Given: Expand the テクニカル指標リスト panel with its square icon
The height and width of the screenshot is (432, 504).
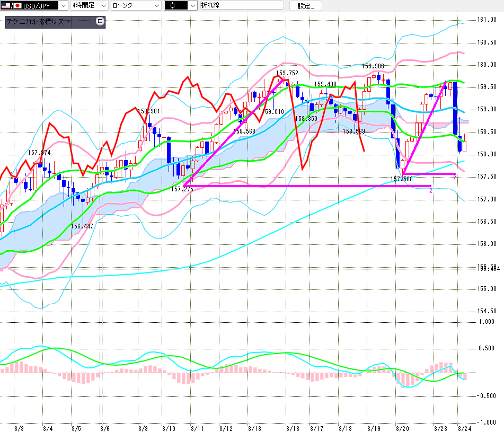Looking at the screenshot, I should tap(100, 22).
